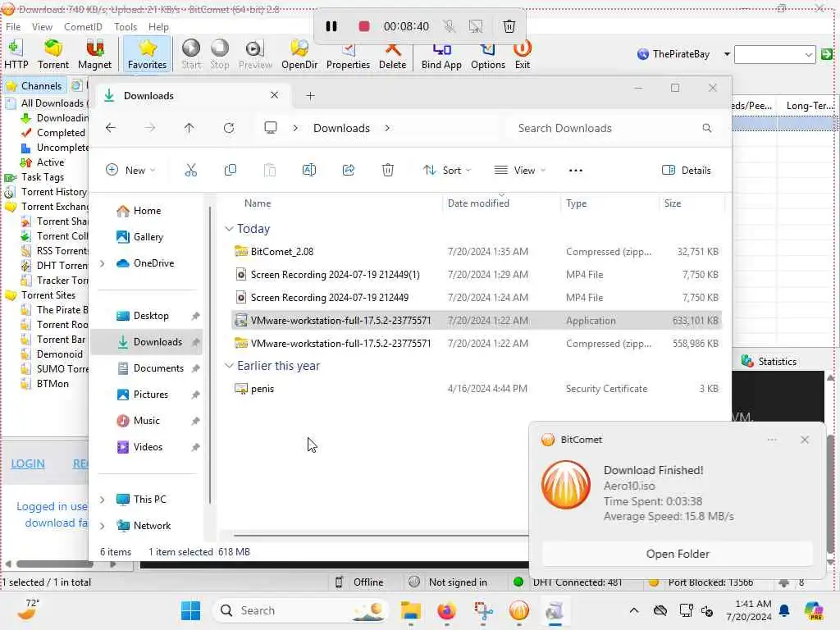Expand This PC in navigation pane
This screenshot has height=630, width=840.
[103, 500]
